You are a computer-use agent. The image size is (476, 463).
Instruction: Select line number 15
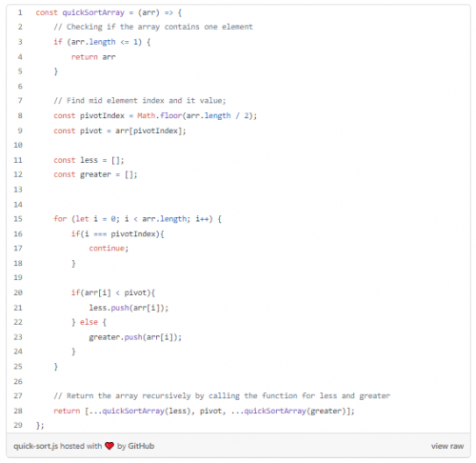tap(18, 219)
